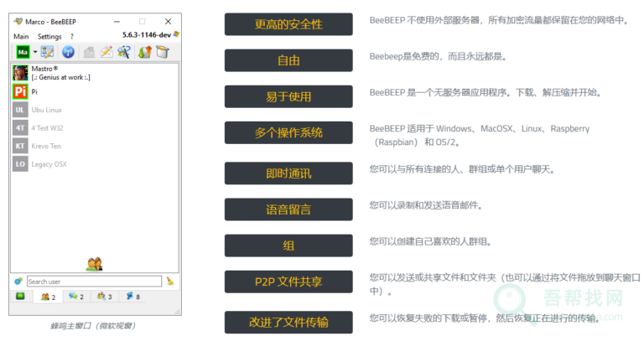Image resolution: width=644 pixels, height=341 pixels.
Task: Open the tools wrench toolbar icon
Action: coord(123,52)
